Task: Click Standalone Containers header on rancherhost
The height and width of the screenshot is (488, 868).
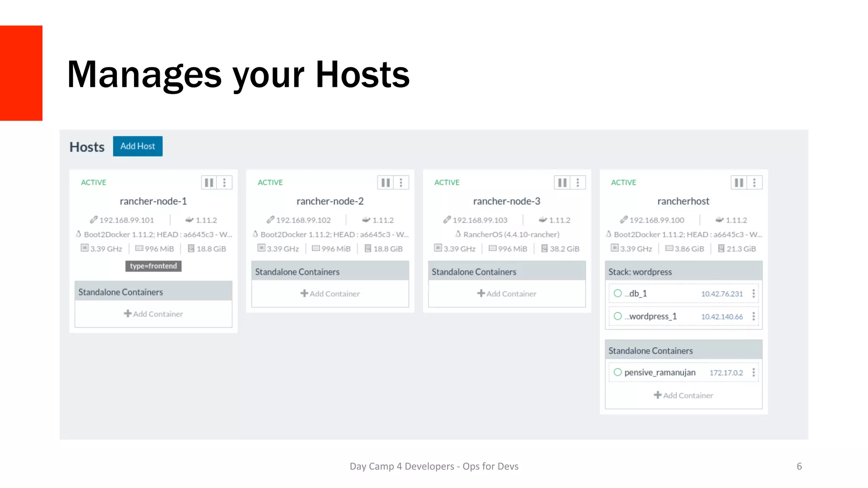Action: click(683, 350)
